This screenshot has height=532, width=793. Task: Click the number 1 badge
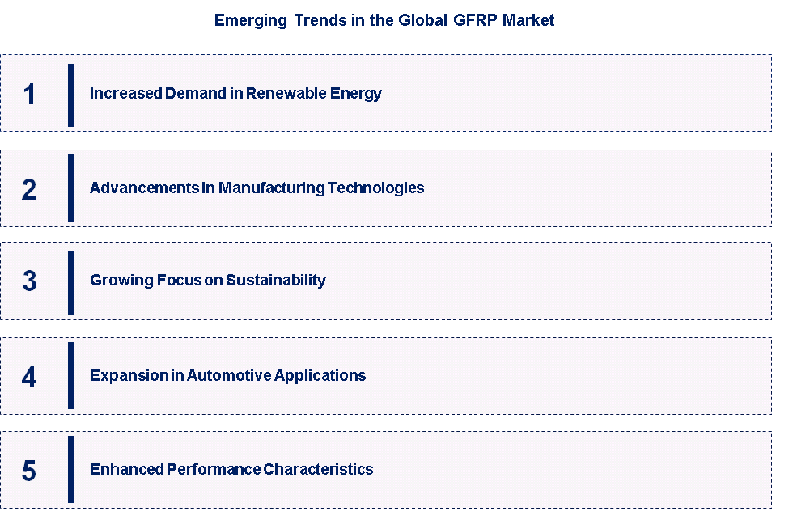[x=30, y=94]
